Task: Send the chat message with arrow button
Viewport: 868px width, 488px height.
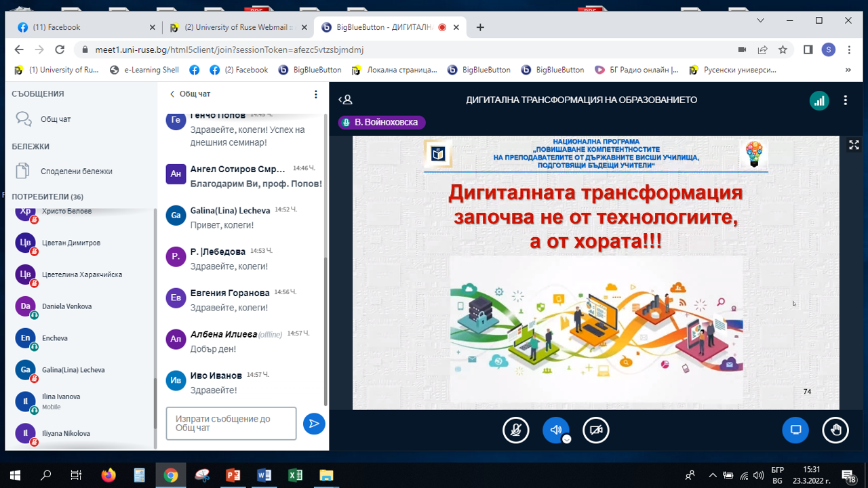Action: pyautogui.click(x=313, y=424)
